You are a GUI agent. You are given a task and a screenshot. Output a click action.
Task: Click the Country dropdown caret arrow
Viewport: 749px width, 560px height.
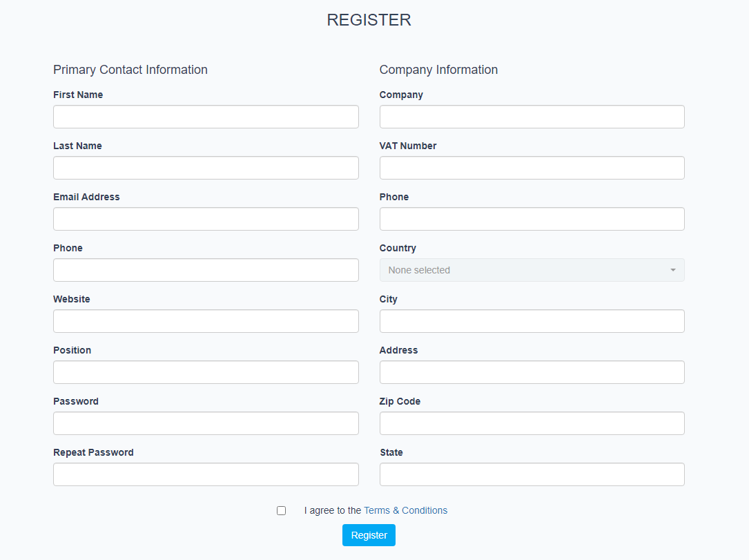[x=673, y=270]
